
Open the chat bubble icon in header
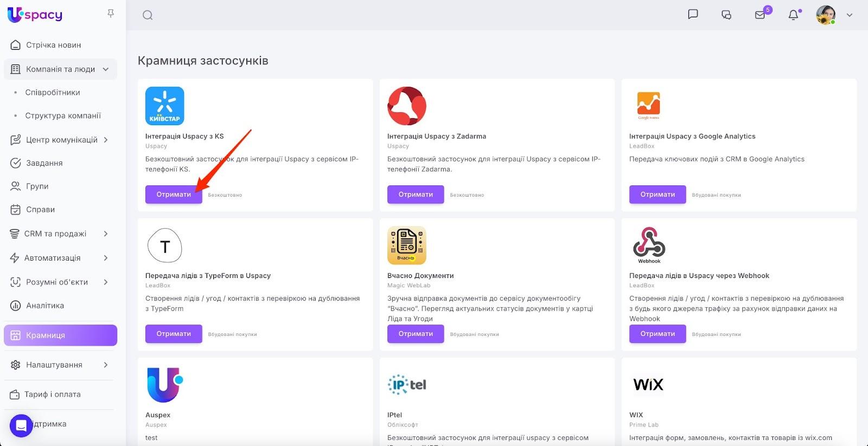point(693,15)
